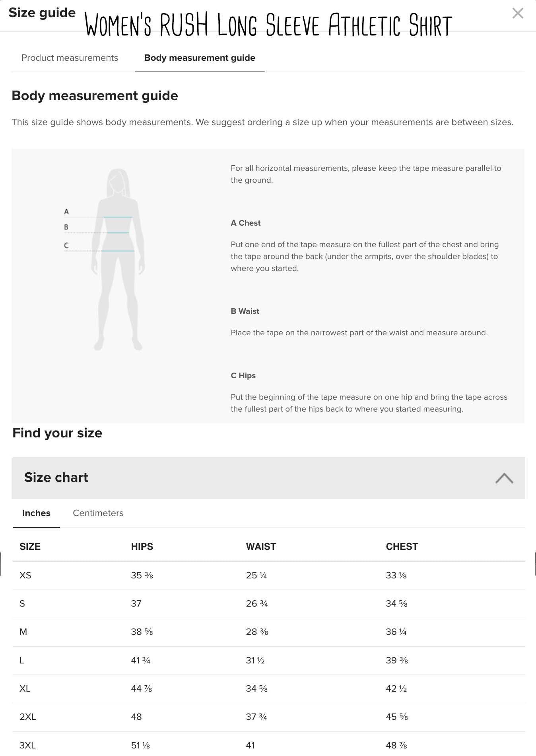Click the 'A Chest' instruction heading

click(246, 223)
